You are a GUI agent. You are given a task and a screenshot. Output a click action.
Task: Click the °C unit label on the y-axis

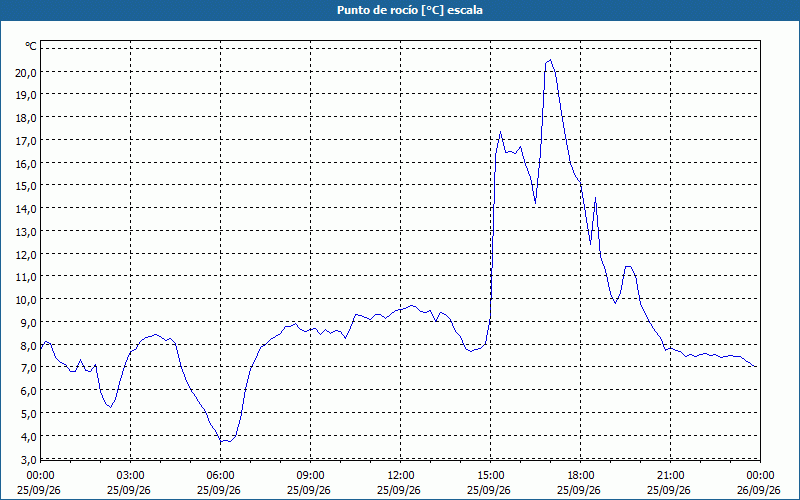pyautogui.click(x=31, y=46)
